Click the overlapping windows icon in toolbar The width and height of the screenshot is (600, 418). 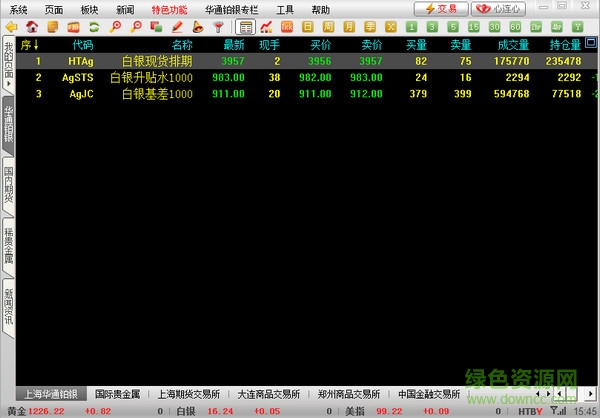pos(156,27)
